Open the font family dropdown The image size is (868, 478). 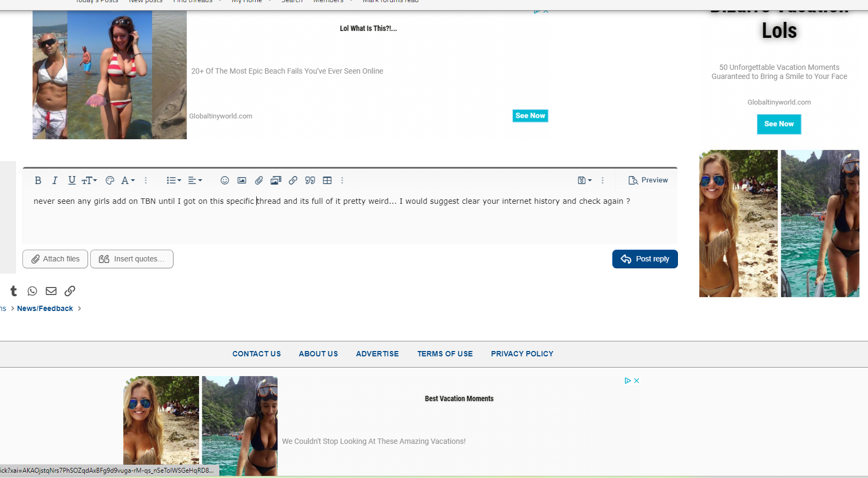pyautogui.click(x=128, y=180)
